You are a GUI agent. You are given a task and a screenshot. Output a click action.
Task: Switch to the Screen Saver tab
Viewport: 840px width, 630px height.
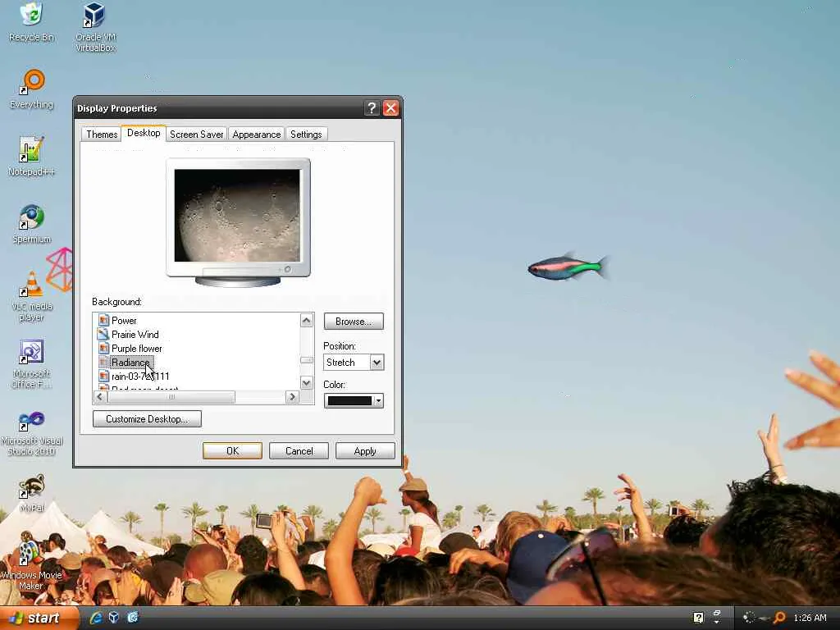197,135
